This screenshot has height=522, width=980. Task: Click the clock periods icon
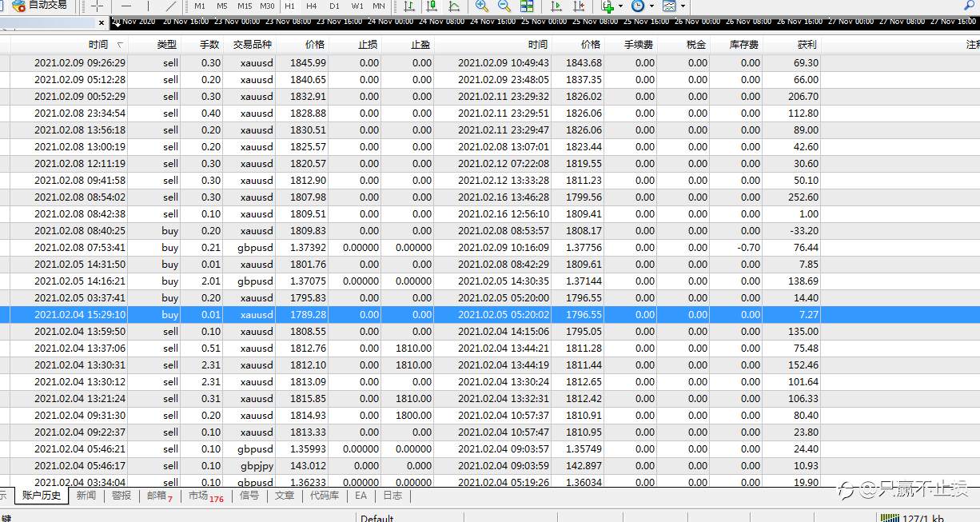coord(638,6)
